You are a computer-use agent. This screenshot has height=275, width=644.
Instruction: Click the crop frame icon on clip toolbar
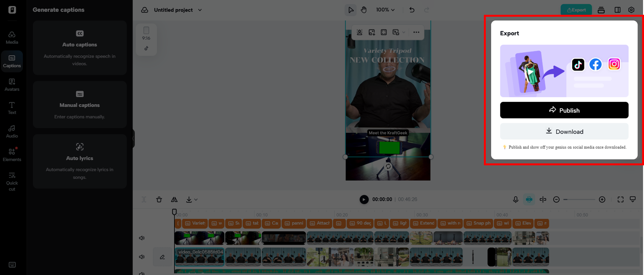coord(384,32)
